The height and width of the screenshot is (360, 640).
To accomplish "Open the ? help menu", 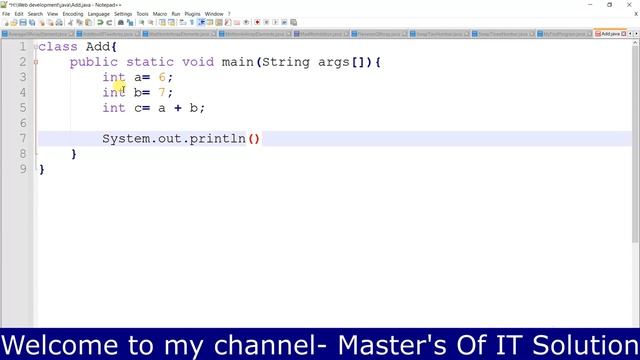I will pyautogui.click(x=229, y=14).
